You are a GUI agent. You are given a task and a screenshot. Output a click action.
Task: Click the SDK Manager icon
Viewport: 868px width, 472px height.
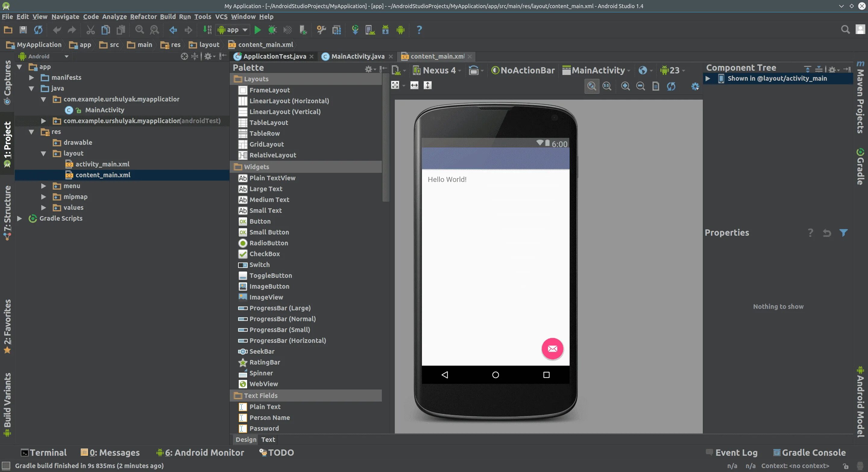coord(386,29)
